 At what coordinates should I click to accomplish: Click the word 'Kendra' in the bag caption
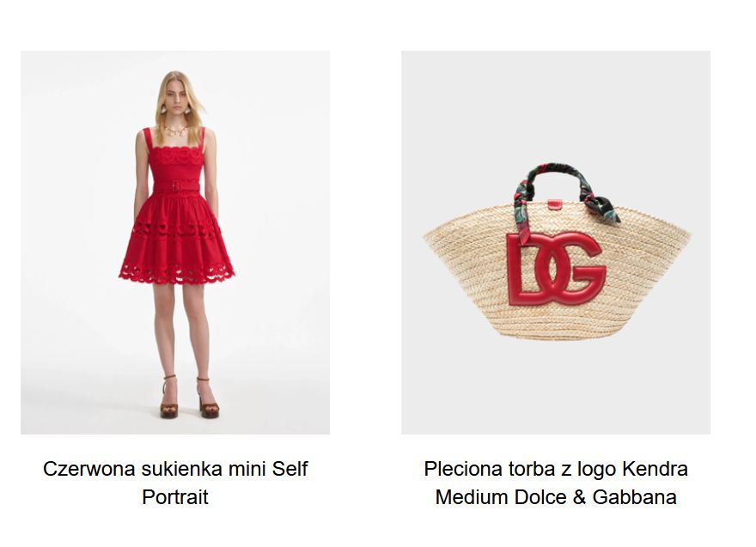pos(655,469)
